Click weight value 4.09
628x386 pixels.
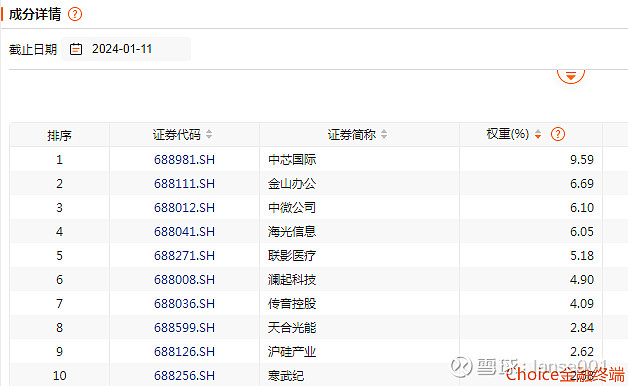(582, 304)
